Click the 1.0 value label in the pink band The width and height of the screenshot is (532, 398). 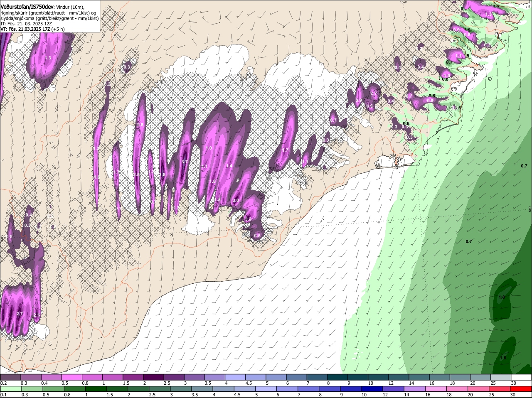coord(209,148)
